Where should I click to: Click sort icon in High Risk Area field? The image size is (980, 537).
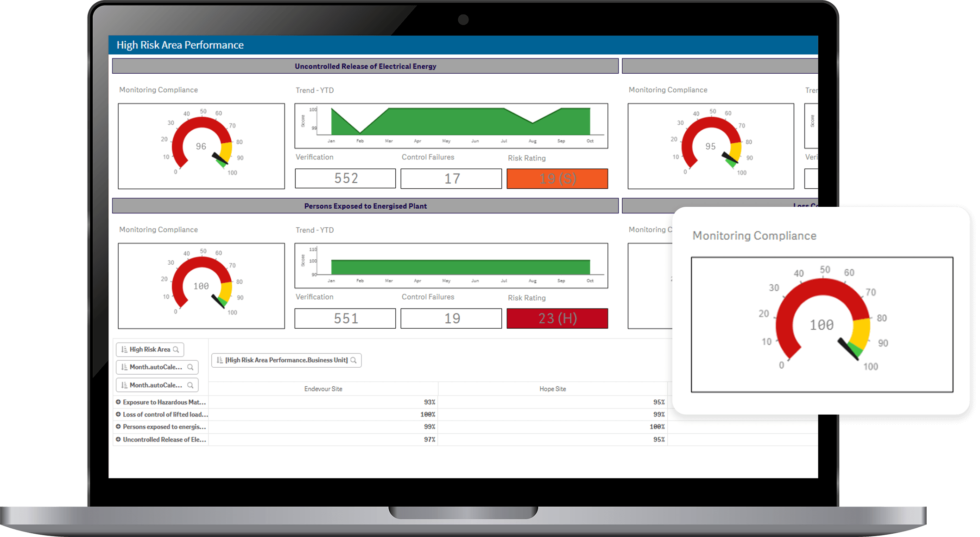(x=124, y=350)
